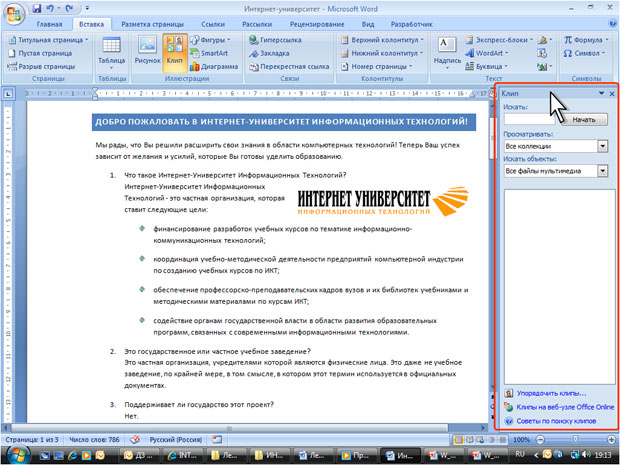The width and height of the screenshot is (620, 465).
Task: Open Буквица drop cap dropdown
Action: [486, 66]
